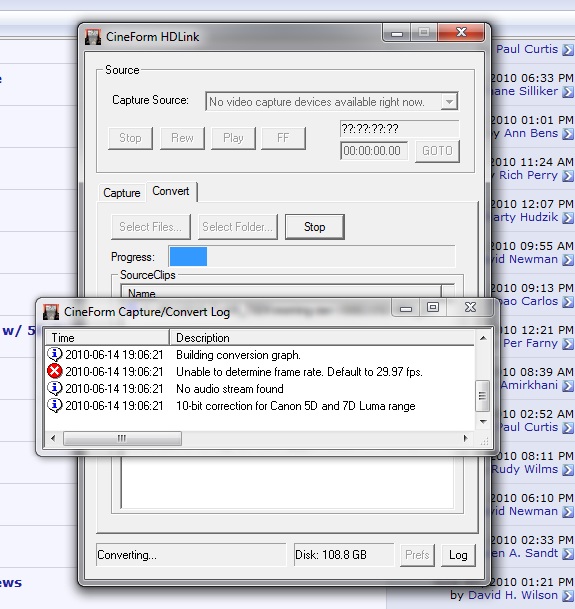Open last-post arrow icon next to Rudy Wilms
The image size is (575, 609).
568,470
